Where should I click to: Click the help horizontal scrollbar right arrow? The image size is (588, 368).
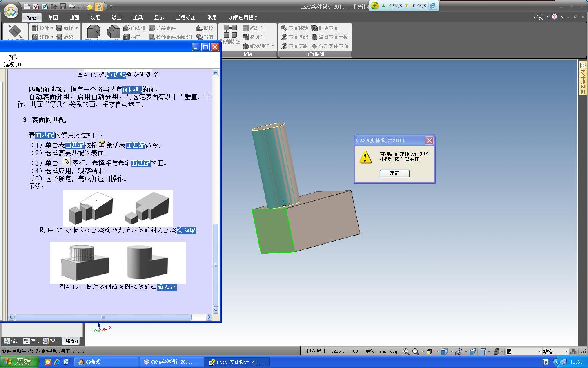pos(209,317)
